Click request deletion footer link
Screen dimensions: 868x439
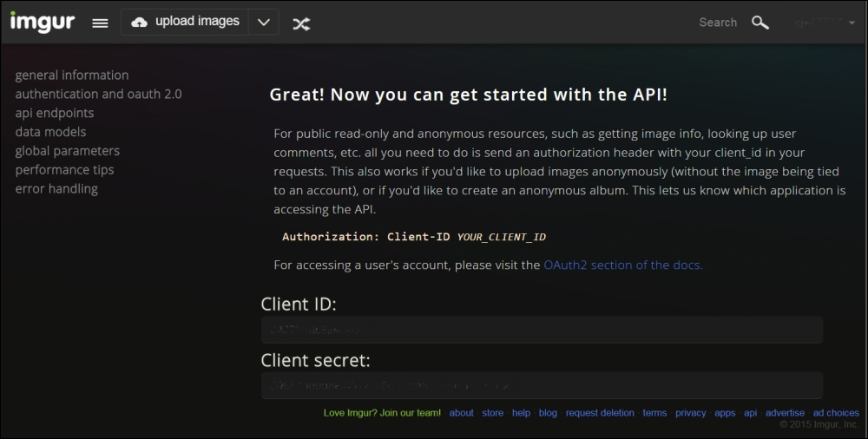tap(600, 413)
